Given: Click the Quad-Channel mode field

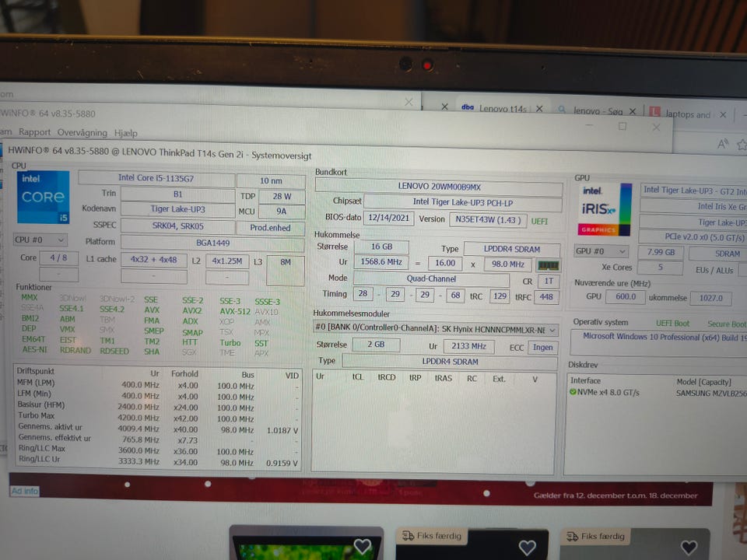Looking at the screenshot, I should [x=431, y=279].
